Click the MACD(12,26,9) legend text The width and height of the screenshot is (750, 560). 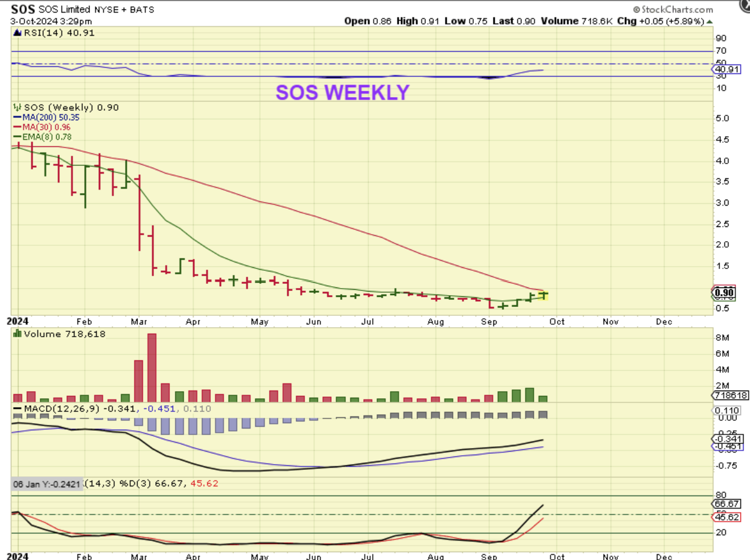tap(62, 409)
